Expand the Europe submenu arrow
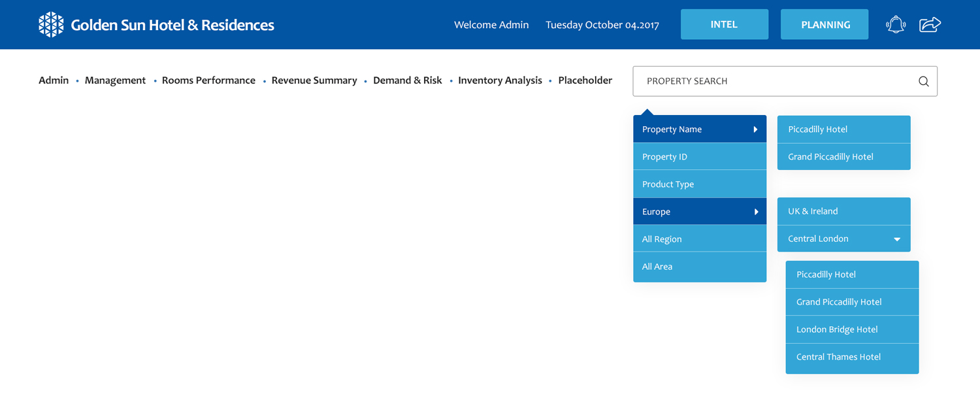This screenshot has height=415, width=980. (x=756, y=212)
